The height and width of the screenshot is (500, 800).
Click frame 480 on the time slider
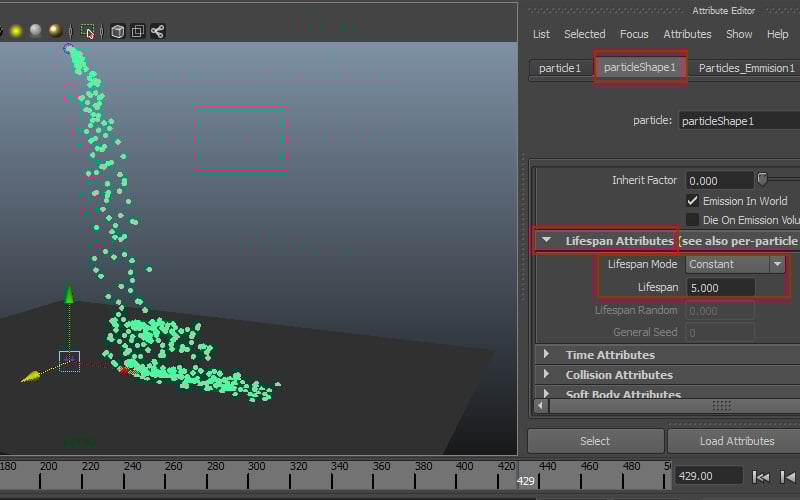[631, 466]
